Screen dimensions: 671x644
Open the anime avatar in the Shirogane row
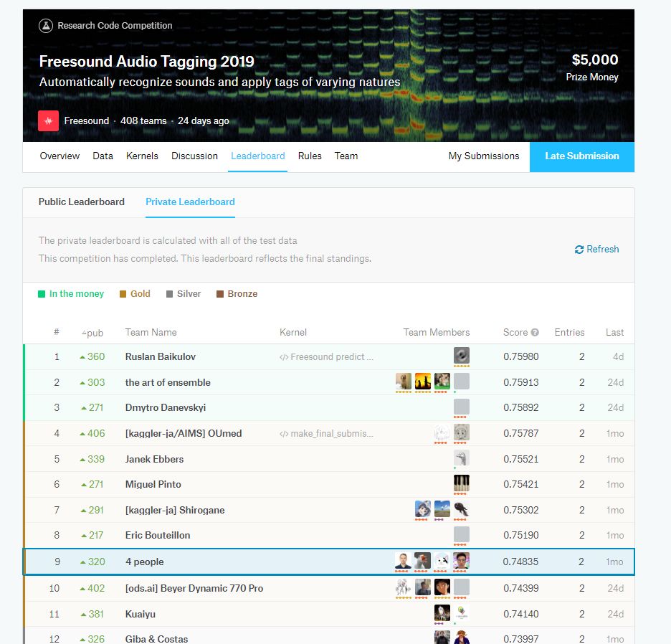coord(423,508)
